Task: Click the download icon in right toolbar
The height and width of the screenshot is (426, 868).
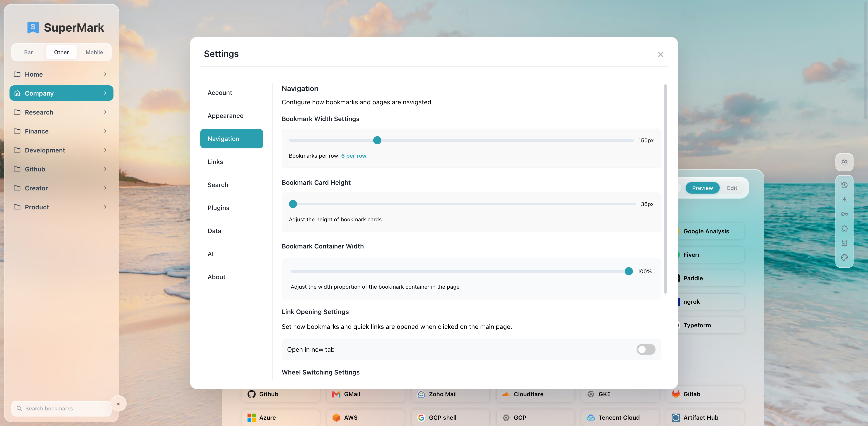Action: click(844, 200)
